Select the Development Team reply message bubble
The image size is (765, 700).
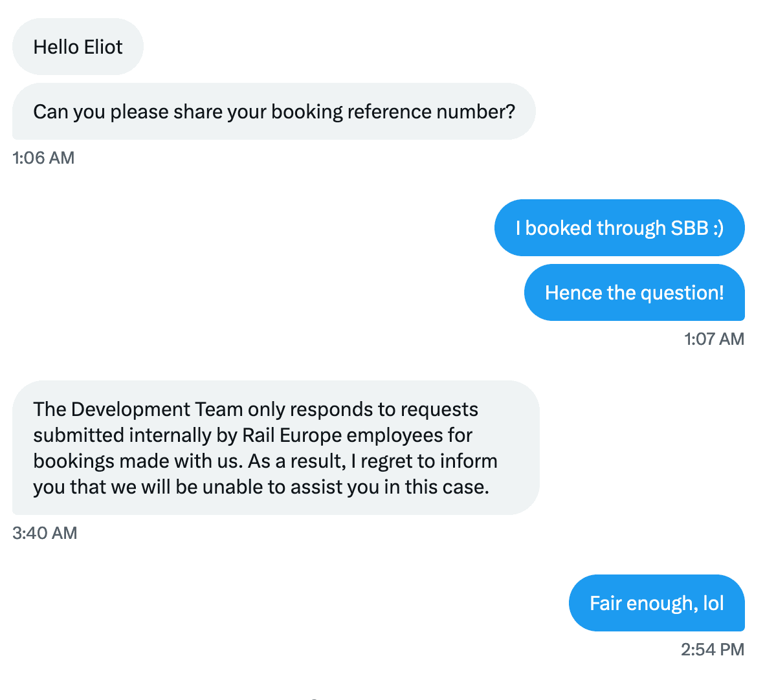coord(276,448)
